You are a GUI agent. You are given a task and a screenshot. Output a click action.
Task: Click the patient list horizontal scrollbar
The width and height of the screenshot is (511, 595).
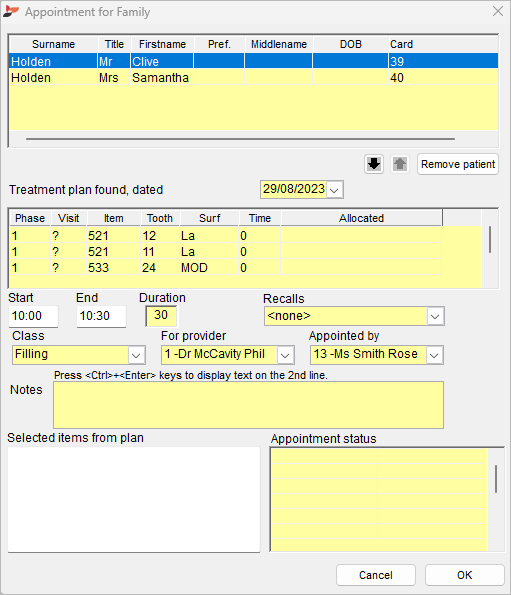point(240,139)
